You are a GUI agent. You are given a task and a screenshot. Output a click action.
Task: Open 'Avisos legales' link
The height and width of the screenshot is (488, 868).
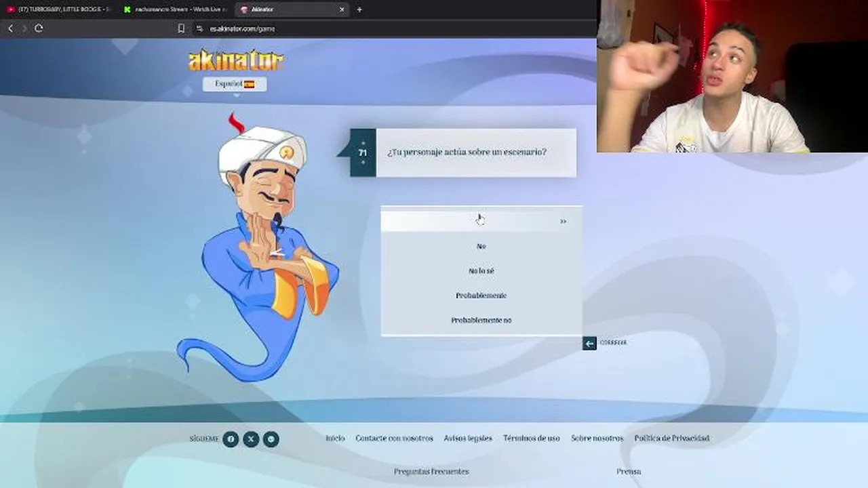coord(468,439)
